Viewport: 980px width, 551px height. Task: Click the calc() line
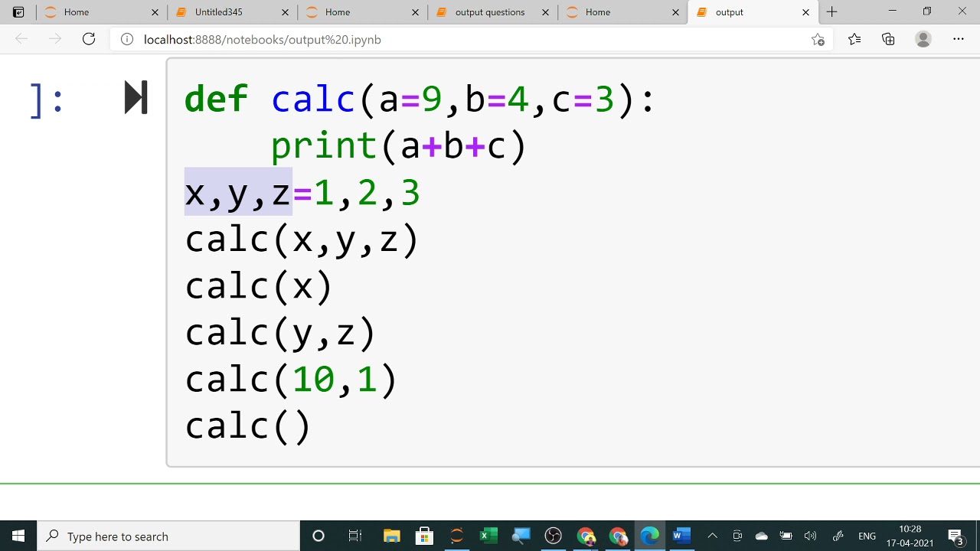[x=248, y=426]
